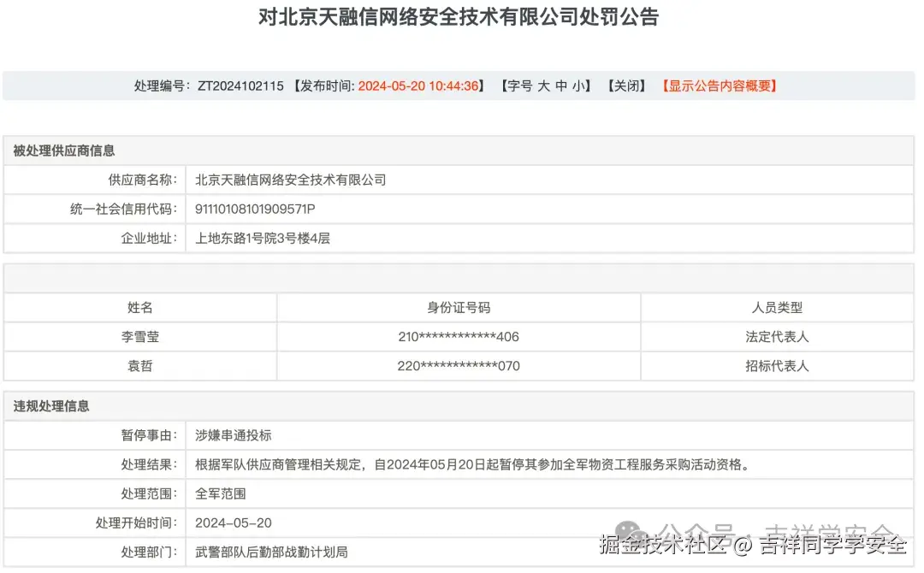Select the legal representative 李雪莹 row

(139, 336)
